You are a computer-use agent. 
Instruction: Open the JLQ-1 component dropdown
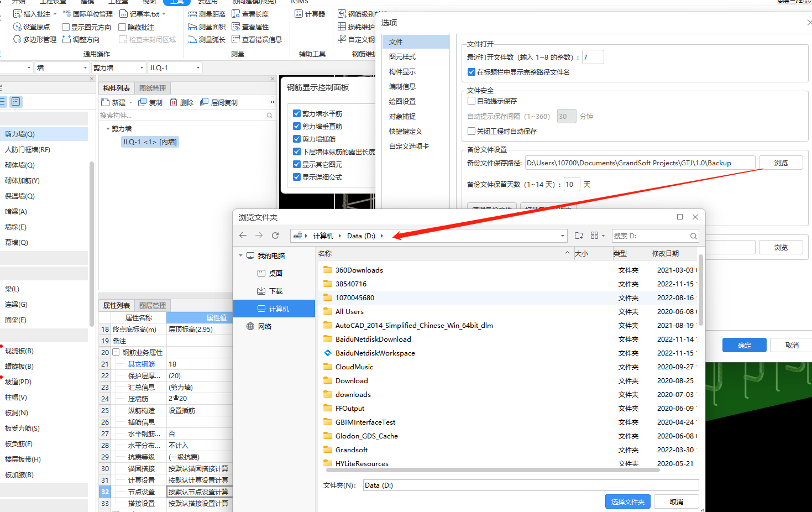pyautogui.click(x=198, y=67)
